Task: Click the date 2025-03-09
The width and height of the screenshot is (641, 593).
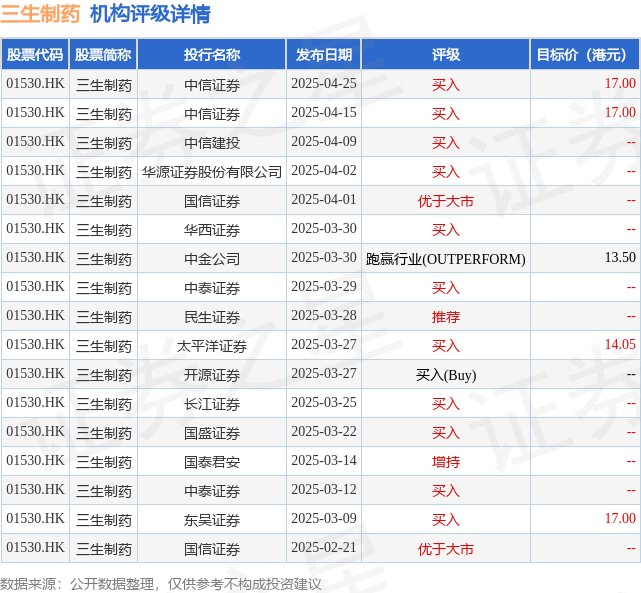Action: 324,519
